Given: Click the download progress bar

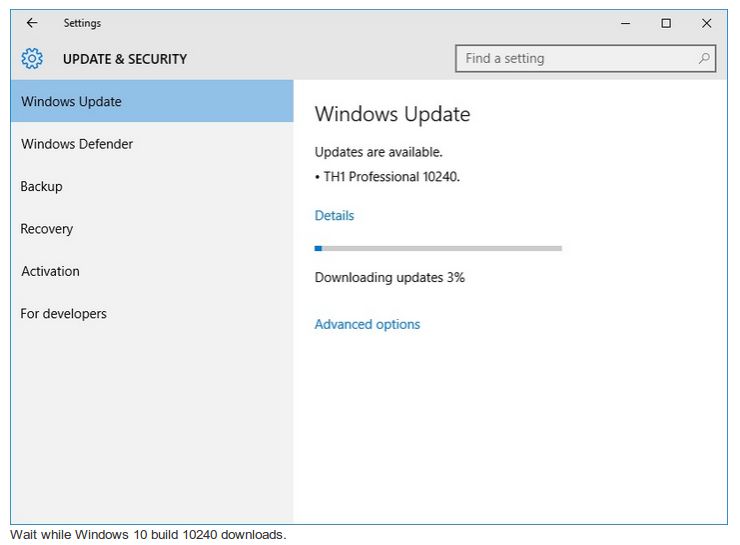Looking at the screenshot, I should (438, 248).
